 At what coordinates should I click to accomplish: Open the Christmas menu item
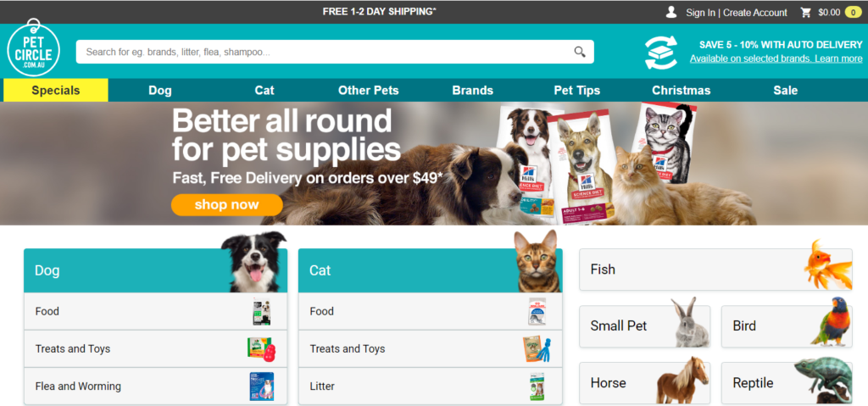(x=681, y=91)
